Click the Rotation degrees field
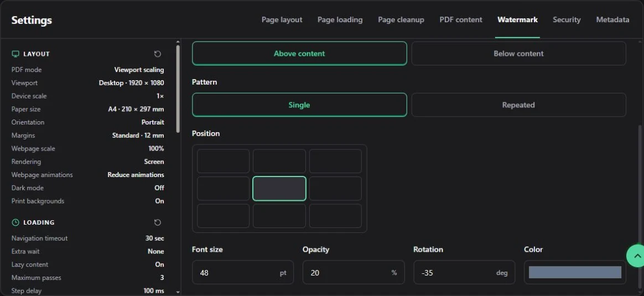This screenshot has width=644, height=296. [x=464, y=272]
